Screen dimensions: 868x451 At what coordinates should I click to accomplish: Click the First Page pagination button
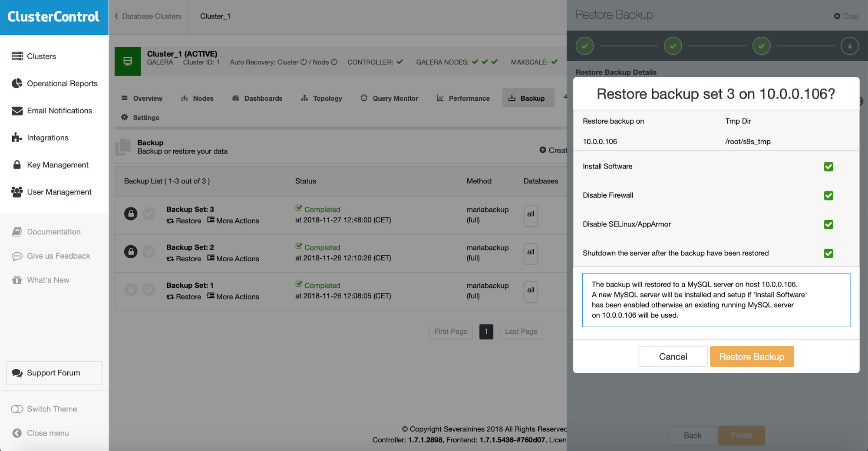(451, 332)
